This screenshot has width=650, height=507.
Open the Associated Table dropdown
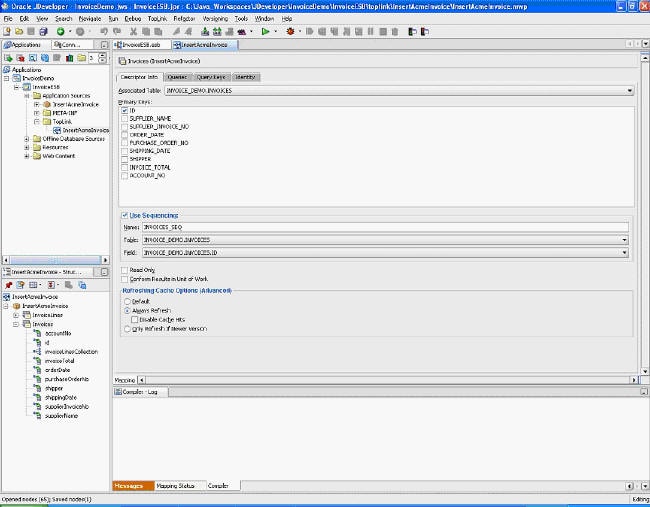(630, 91)
